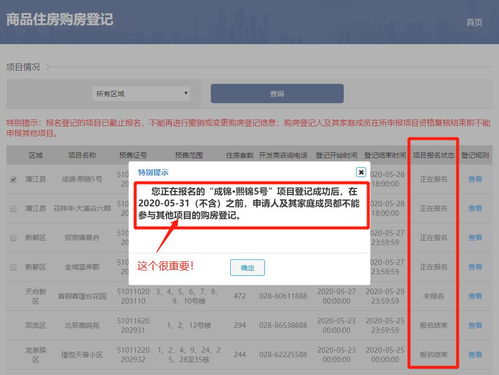Open 查看 rules for 花样年·大溪谷六期 row
499x375 pixels.
click(475, 208)
